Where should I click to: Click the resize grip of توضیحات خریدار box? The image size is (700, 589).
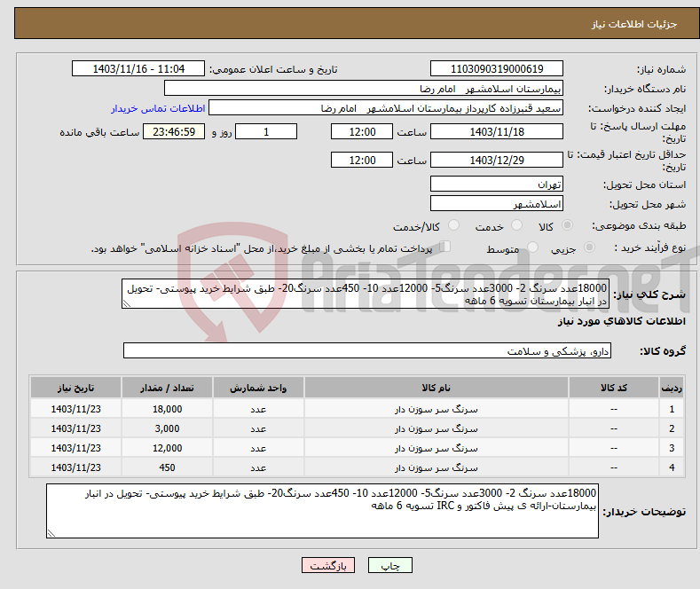tap(51, 533)
